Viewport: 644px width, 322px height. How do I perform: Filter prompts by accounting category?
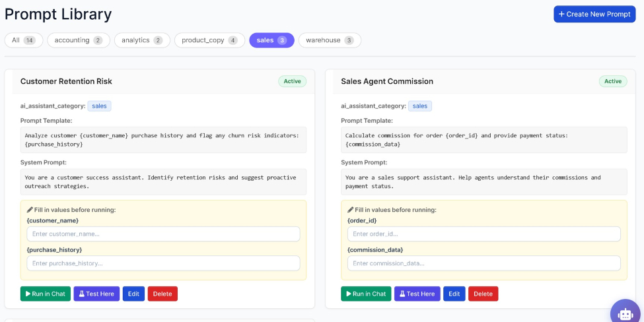[79, 40]
